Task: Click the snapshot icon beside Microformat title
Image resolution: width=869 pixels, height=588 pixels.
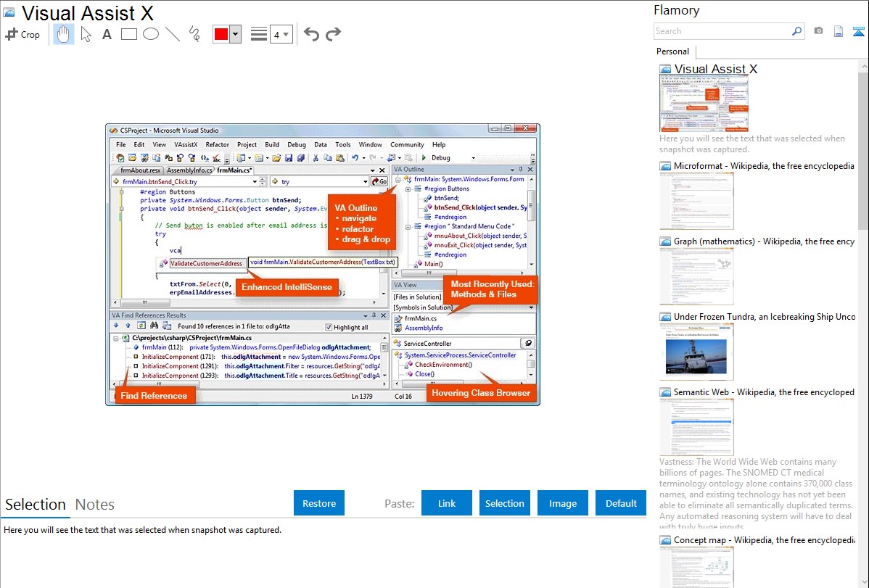Action: [665, 166]
